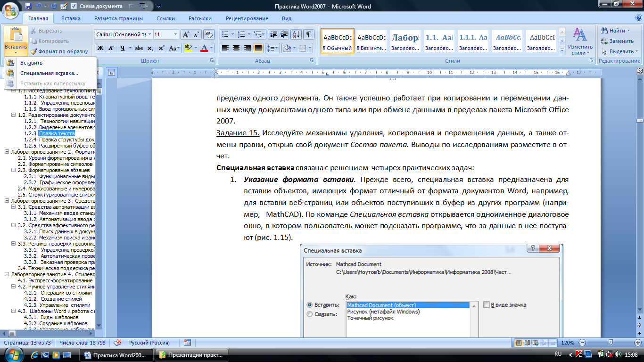Open the font size dropdown

point(176,34)
